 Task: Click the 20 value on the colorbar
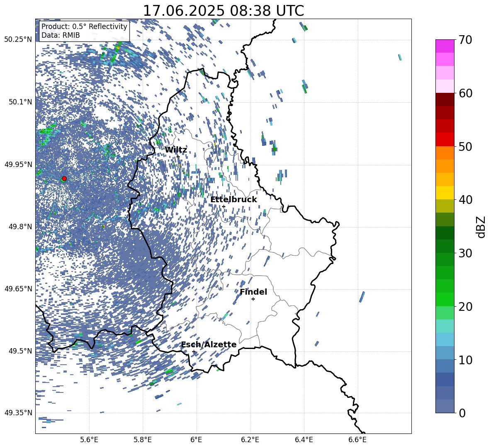[465, 307]
